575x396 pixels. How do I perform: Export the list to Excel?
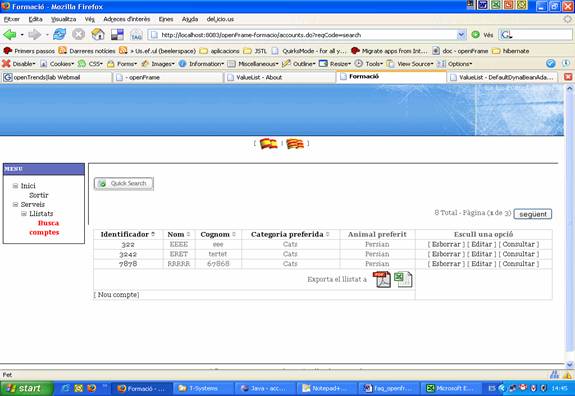[x=403, y=279]
